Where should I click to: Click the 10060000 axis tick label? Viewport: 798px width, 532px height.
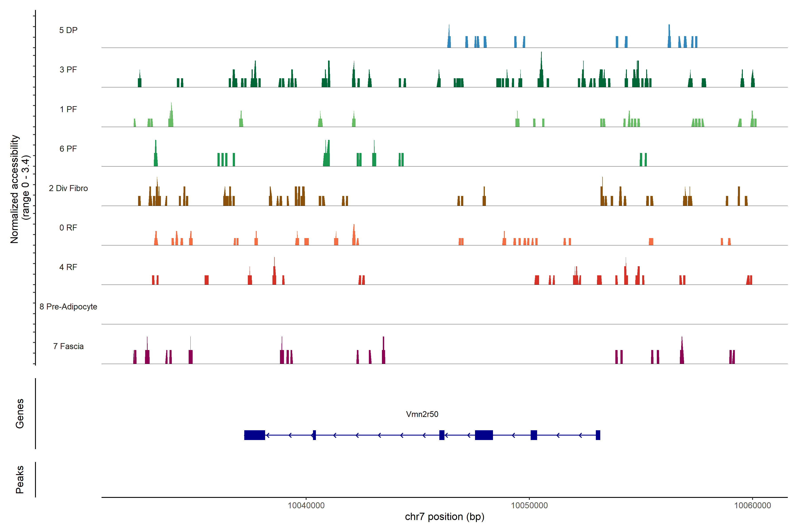753,506
